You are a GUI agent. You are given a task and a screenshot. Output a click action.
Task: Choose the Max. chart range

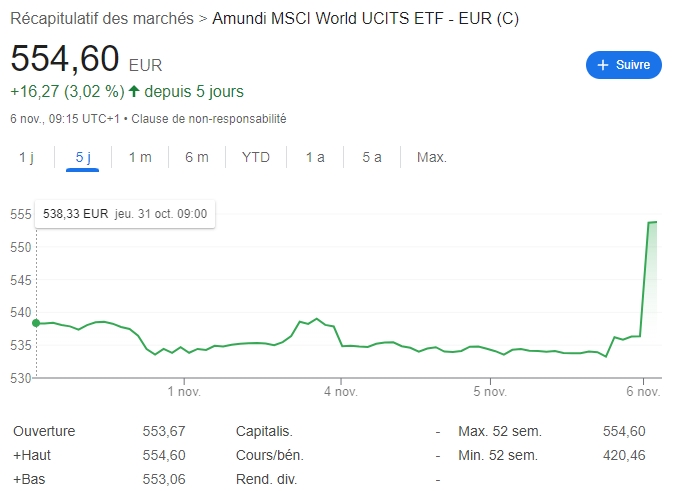point(432,157)
